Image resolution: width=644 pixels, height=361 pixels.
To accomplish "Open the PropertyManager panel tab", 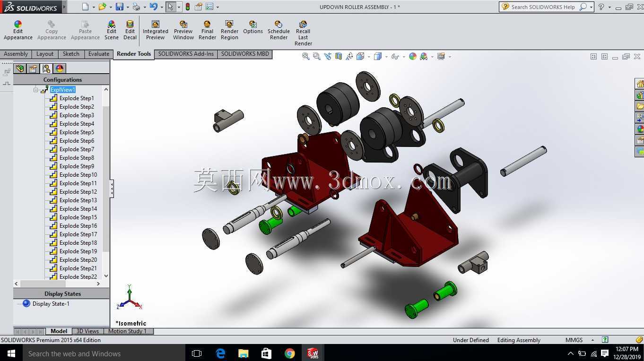I will [33, 69].
